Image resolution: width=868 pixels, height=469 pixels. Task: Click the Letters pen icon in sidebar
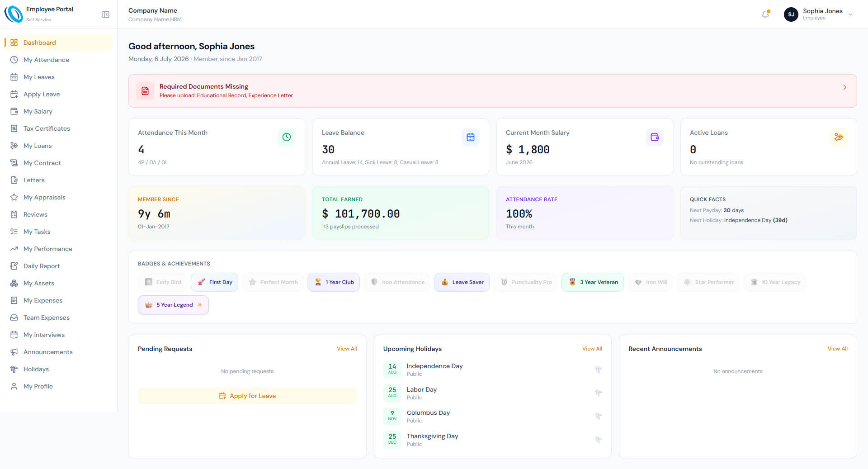point(14,180)
